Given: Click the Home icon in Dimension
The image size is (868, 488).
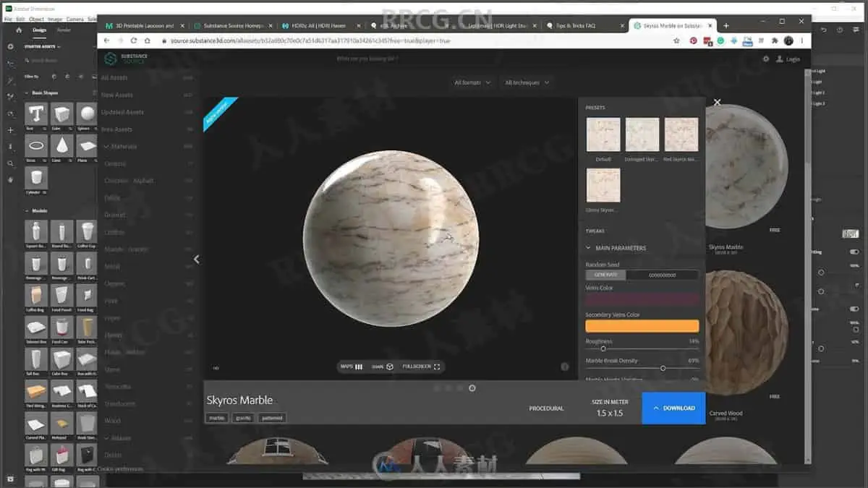Looking at the screenshot, I should click(19, 30).
